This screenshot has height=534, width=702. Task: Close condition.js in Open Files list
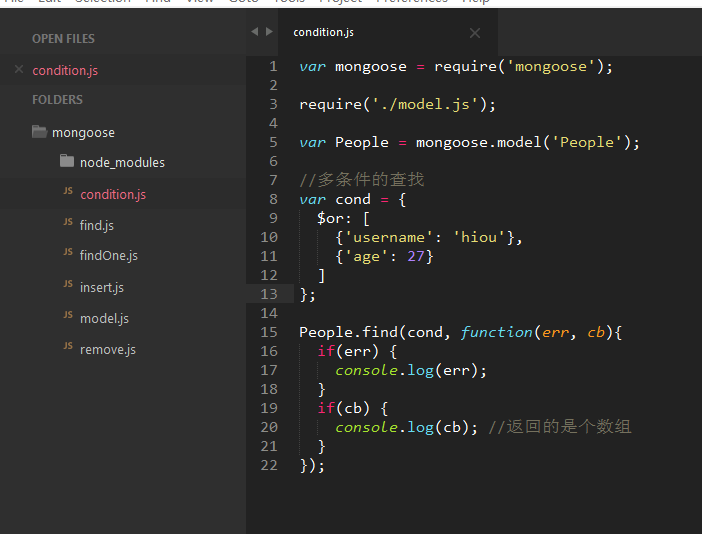19,69
